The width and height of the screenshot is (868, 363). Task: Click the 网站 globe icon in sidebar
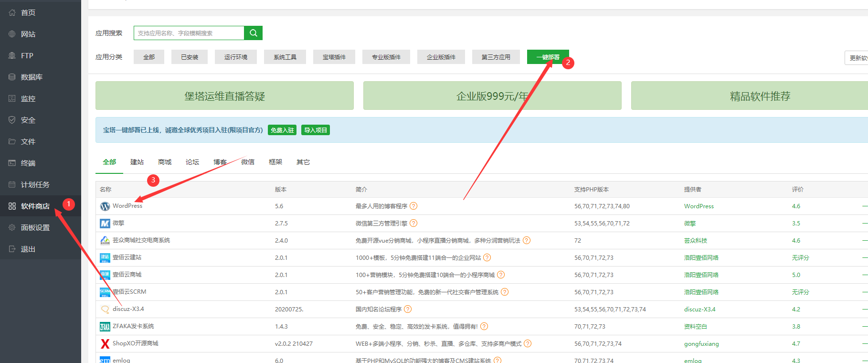click(12, 34)
